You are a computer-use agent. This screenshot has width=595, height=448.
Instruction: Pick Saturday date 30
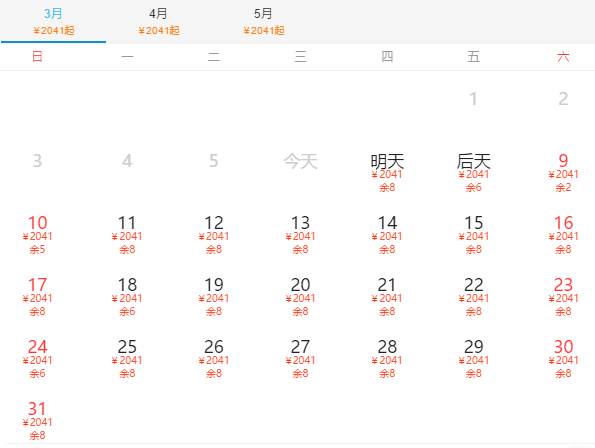click(563, 358)
